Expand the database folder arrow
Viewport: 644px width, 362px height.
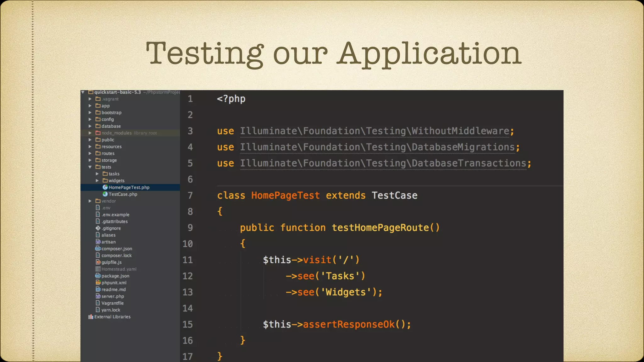[90, 126]
